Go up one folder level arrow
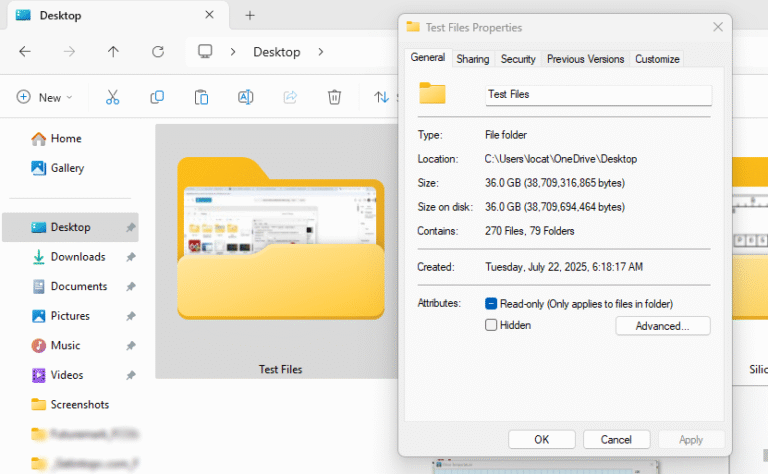 coord(113,51)
